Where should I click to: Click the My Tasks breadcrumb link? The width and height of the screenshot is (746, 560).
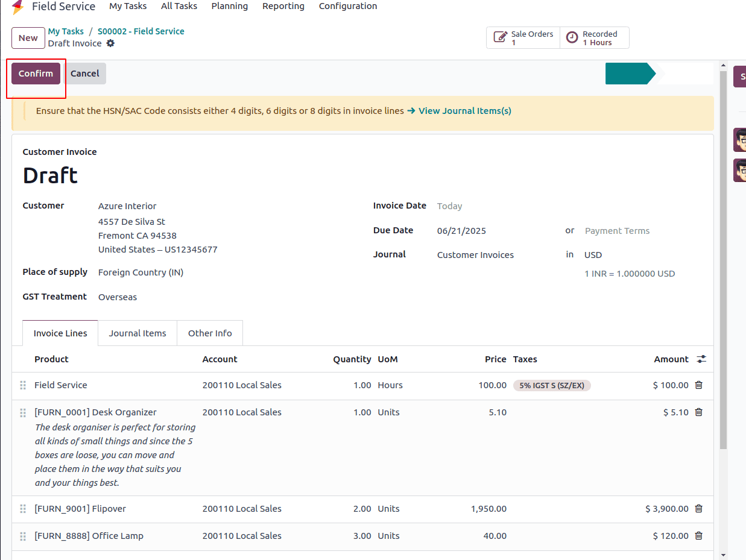pyautogui.click(x=66, y=31)
